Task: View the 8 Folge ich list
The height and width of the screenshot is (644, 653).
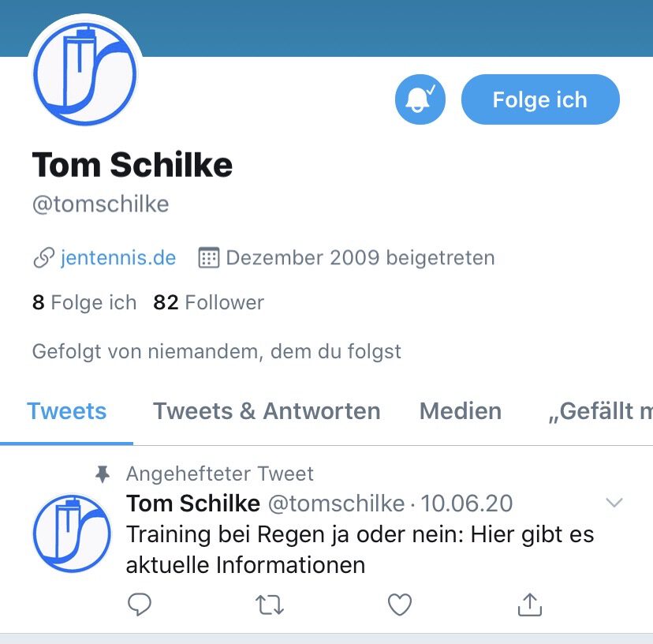Action: (x=84, y=302)
